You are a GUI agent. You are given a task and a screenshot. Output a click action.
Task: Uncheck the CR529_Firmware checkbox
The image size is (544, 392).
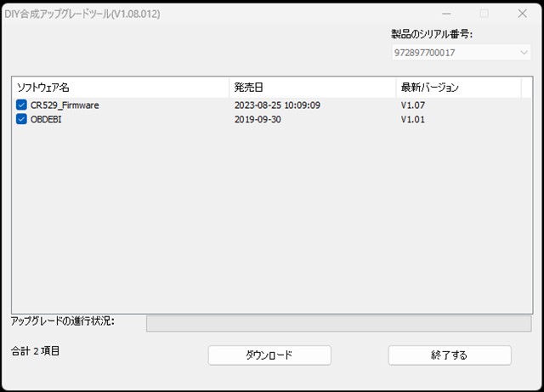21,105
